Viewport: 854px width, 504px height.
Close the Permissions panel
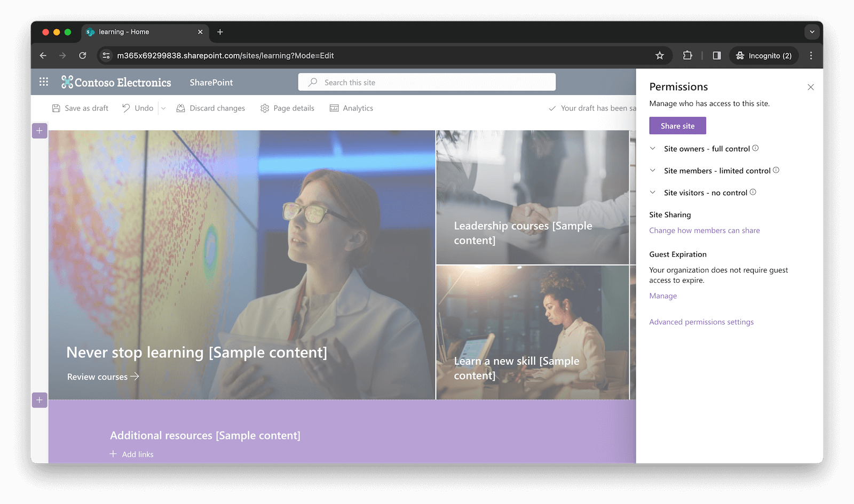pyautogui.click(x=810, y=87)
